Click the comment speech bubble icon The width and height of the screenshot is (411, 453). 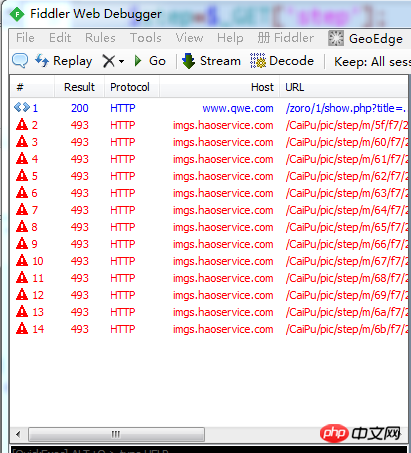coord(20,61)
